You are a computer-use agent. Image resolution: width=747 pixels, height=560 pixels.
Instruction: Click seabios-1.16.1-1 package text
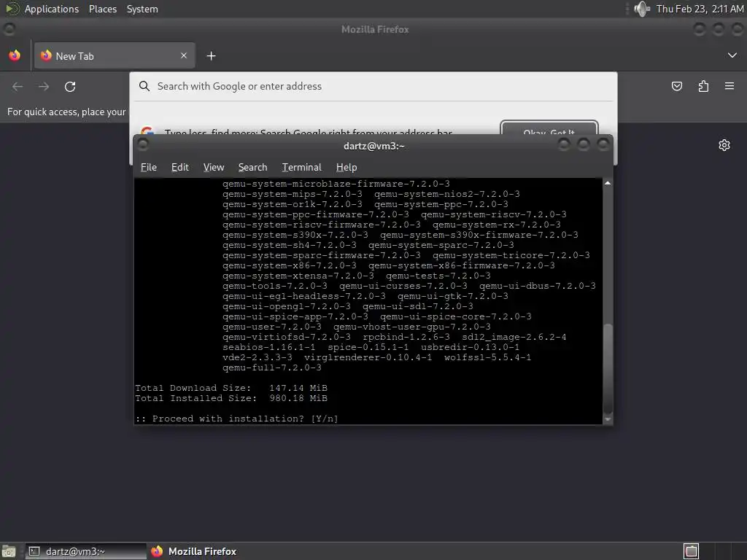coord(269,347)
